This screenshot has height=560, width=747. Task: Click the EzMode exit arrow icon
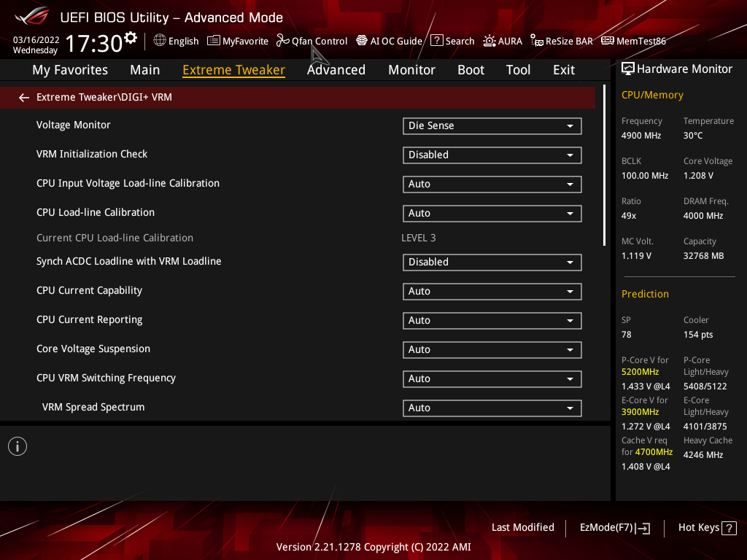point(643,528)
